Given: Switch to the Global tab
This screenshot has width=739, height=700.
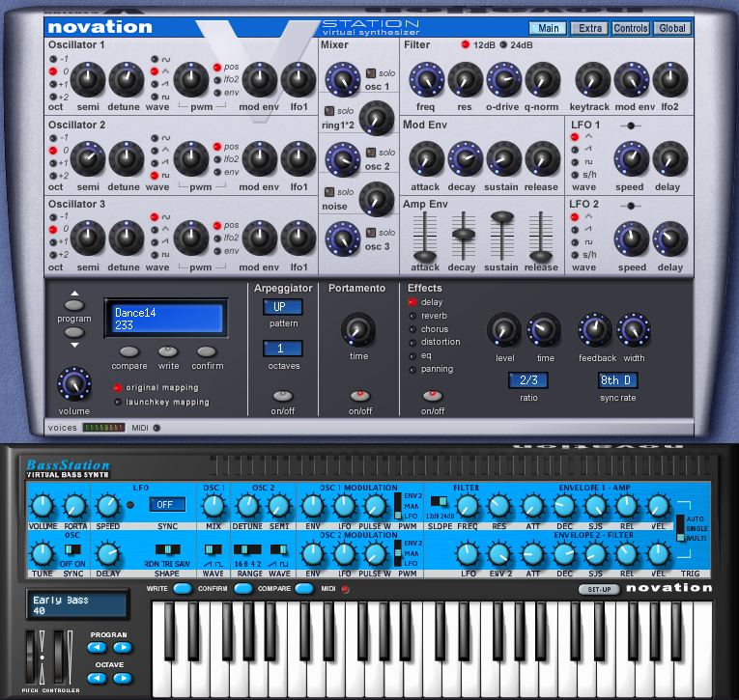Looking at the screenshot, I should [x=672, y=28].
